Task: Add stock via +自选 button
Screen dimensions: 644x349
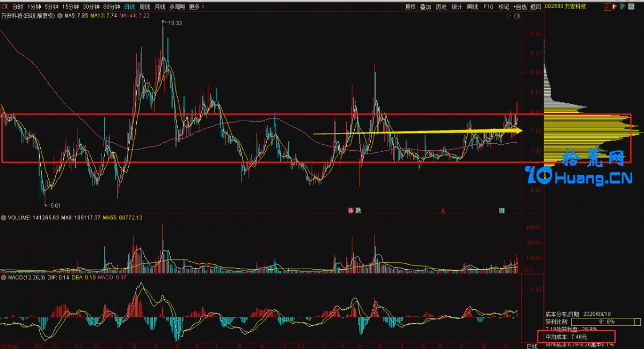Action: pyautogui.click(x=520, y=7)
